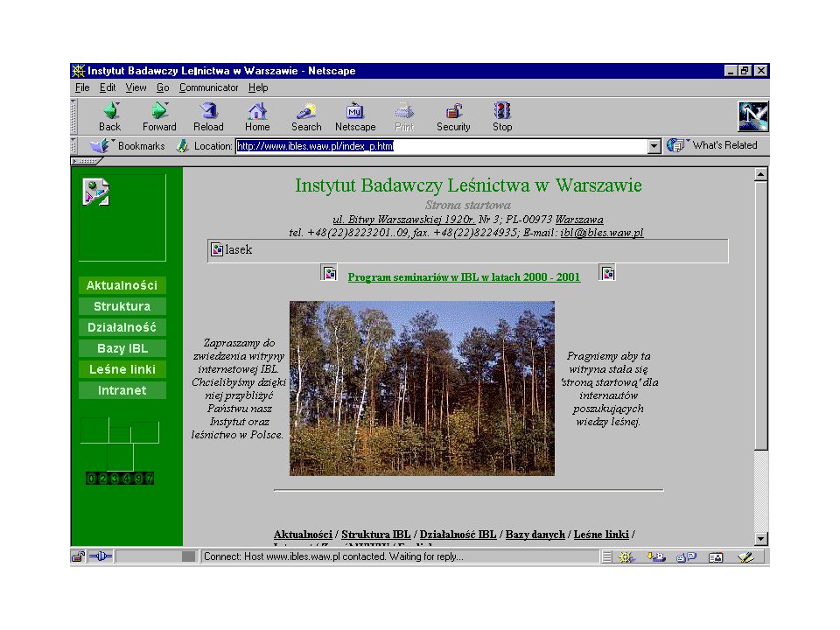
Task: Click the online/offline connection plug icon
Action: coord(100,556)
